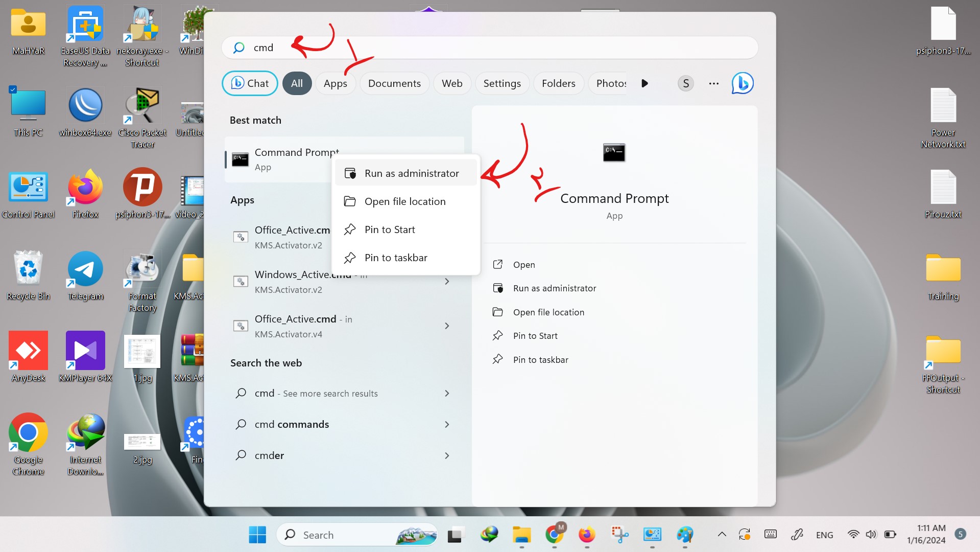Launch Google Chrome desktop shortcut

[28, 444]
